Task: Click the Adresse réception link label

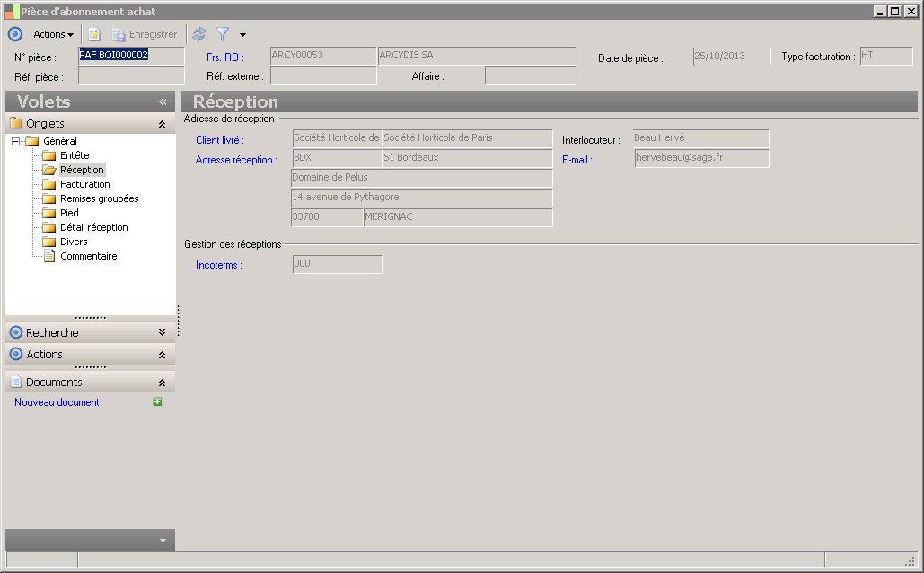Action: click(236, 160)
